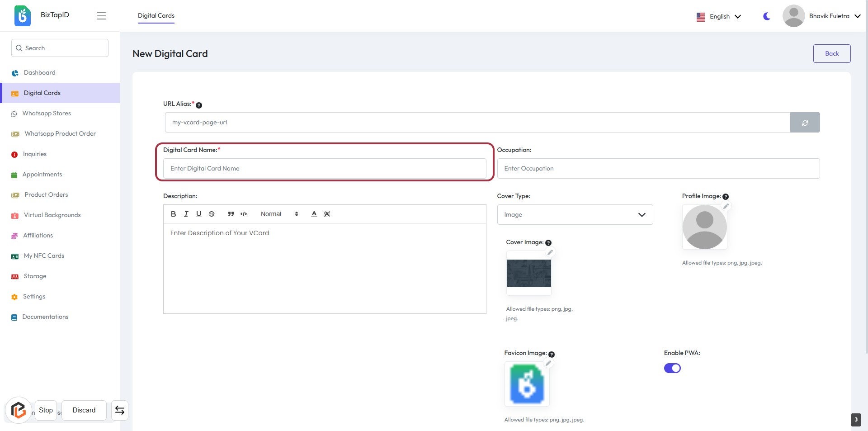Toggle italic formatting in description editor
The height and width of the screenshot is (431, 868).
tap(186, 214)
